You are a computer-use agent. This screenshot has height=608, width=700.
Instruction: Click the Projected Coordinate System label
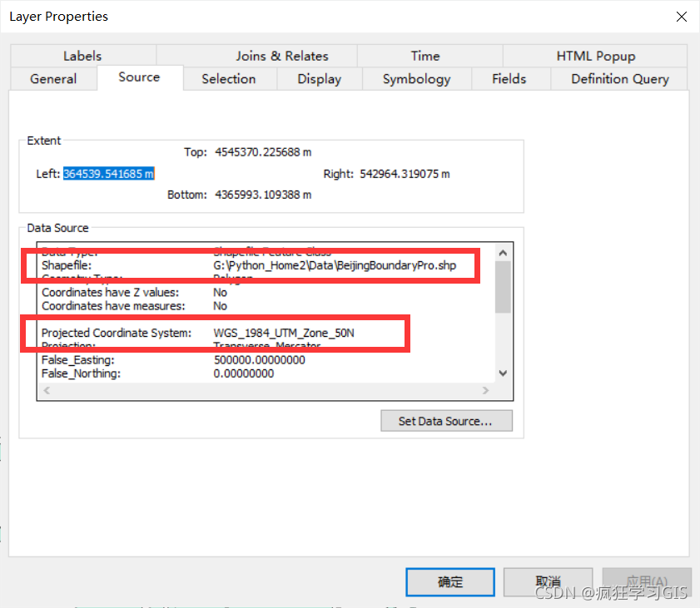(117, 333)
